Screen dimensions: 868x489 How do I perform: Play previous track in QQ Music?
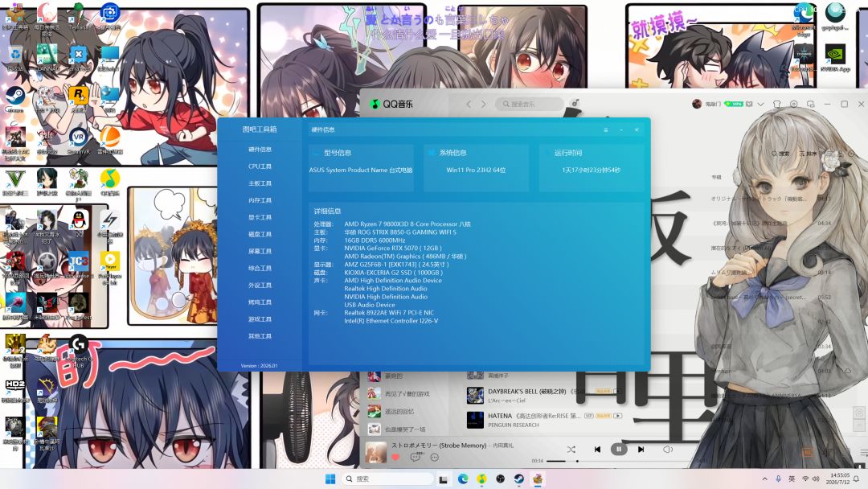pyautogui.click(x=597, y=450)
